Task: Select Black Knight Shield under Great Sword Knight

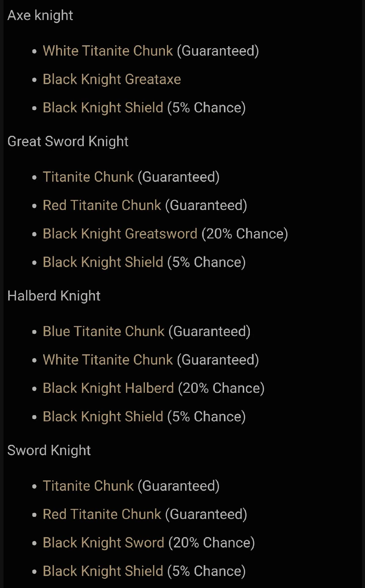Action: pos(103,262)
